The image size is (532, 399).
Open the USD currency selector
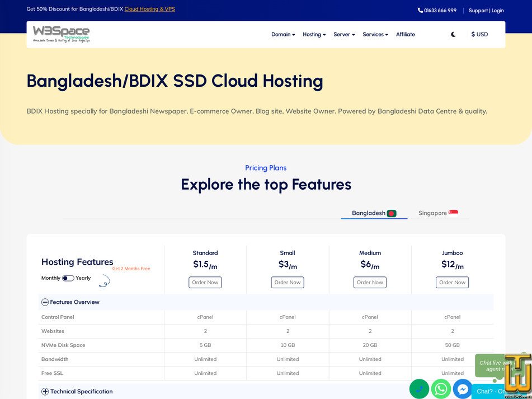[x=479, y=34]
